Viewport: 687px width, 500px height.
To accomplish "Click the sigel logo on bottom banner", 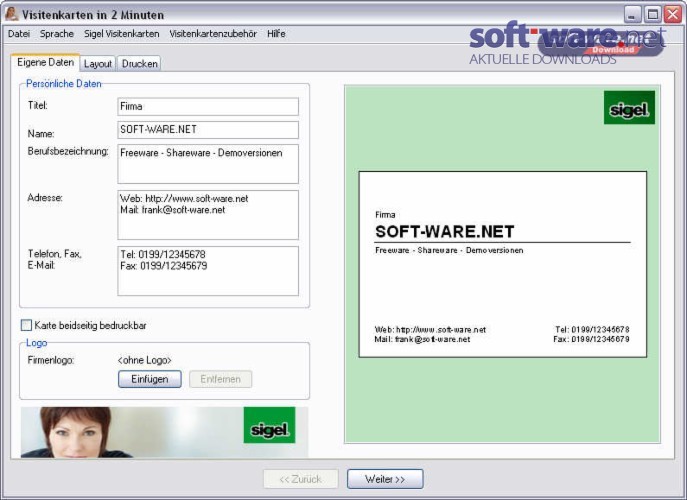I will (269, 425).
